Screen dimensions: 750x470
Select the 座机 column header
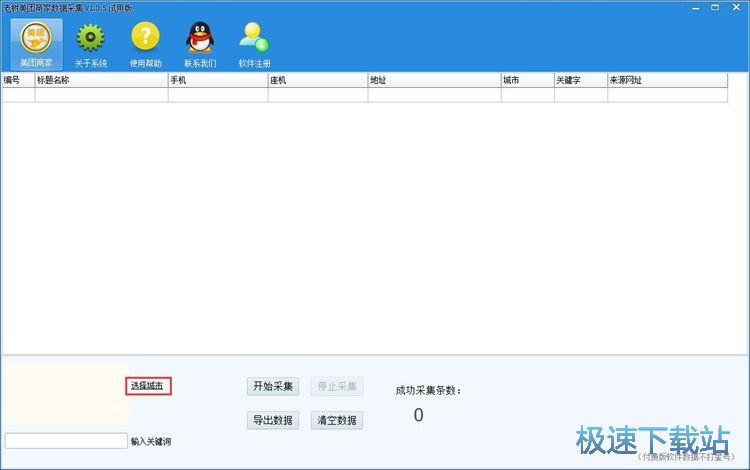pos(318,80)
